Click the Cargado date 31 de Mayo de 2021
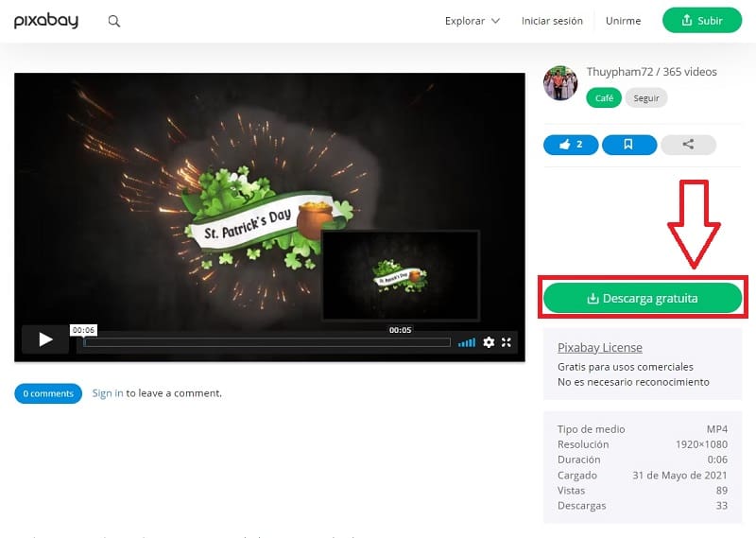Image resolution: width=756 pixels, height=538 pixels. click(x=679, y=476)
